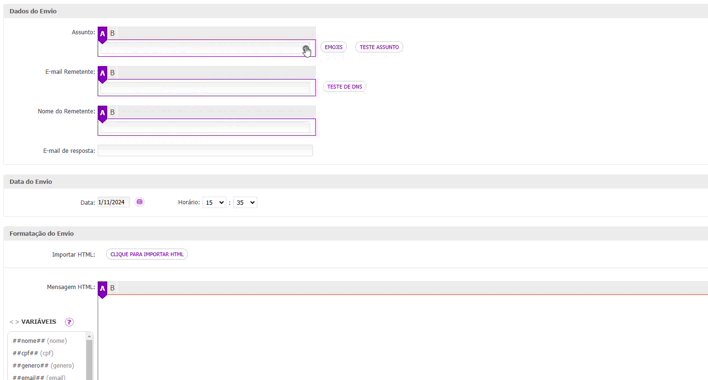Insert the ##genero## variable
Image resolution: width=708 pixels, height=380 pixels.
click(43, 366)
